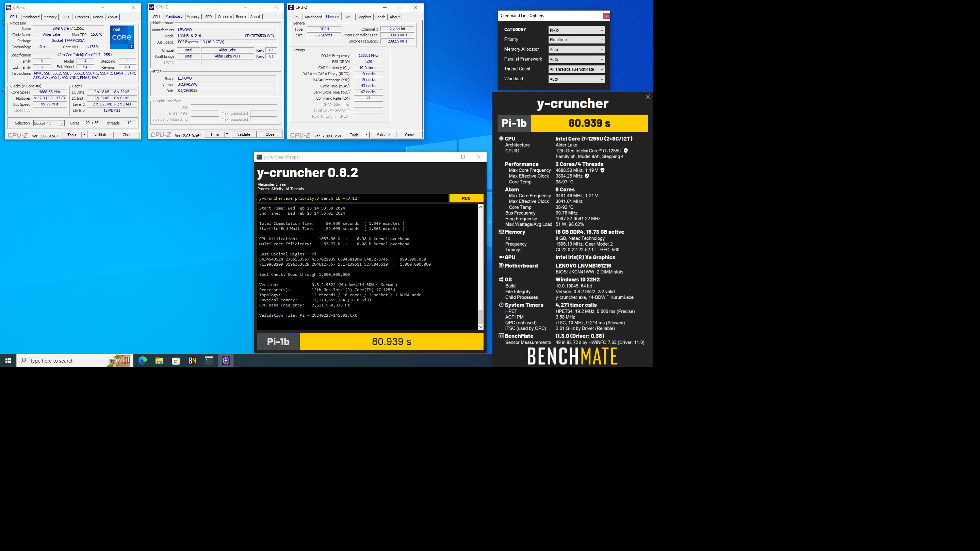Image resolution: width=980 pixels, height=551 pixels.
Task: Click Tools button in the first CPU-Z window
Action: tap(72, 135)
